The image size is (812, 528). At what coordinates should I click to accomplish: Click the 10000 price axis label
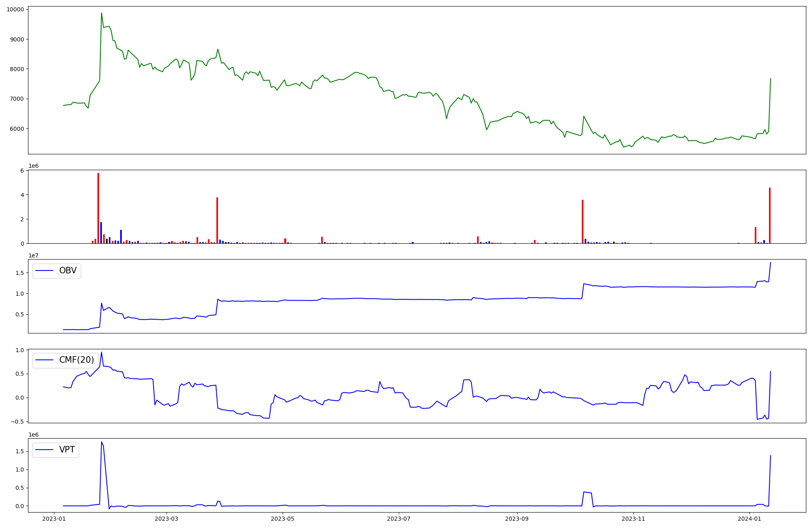[x=15, y=9]
